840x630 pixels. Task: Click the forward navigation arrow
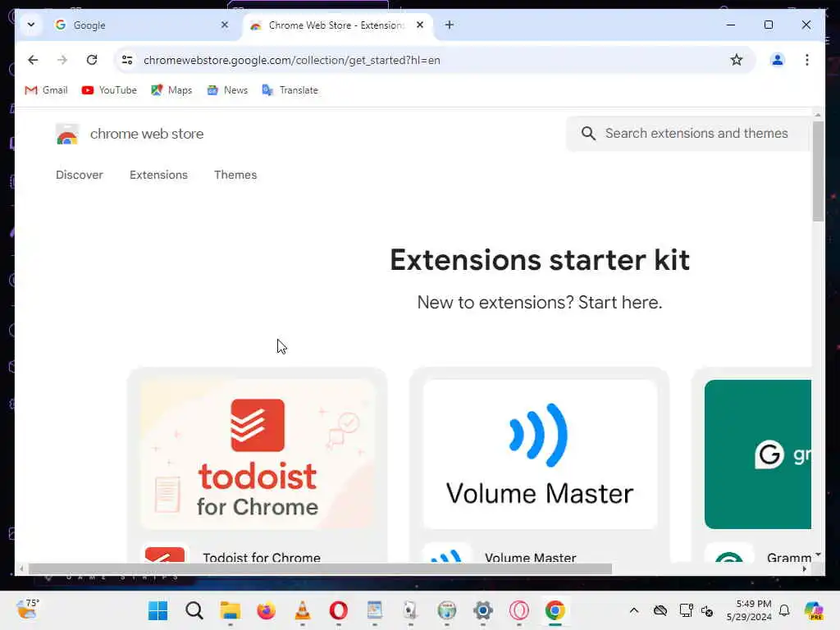point(62,60)
